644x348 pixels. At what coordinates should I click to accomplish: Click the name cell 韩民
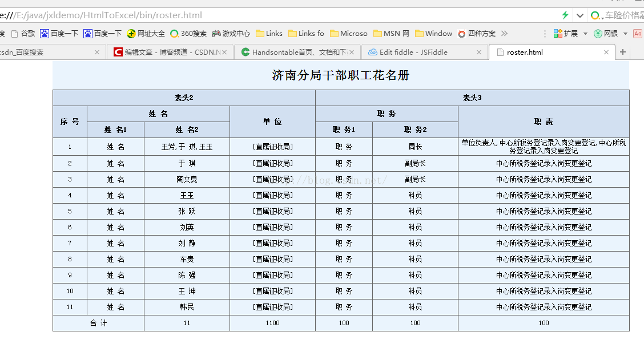tap(187, 307)
